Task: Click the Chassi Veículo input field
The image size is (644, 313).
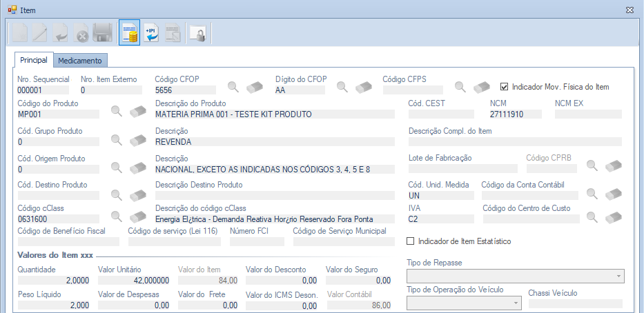Action: click(x=576, y=303)
